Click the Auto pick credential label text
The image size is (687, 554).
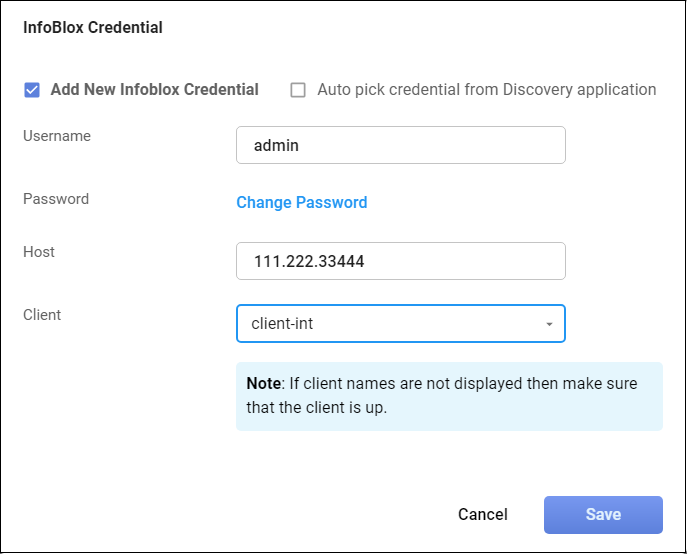486,90
